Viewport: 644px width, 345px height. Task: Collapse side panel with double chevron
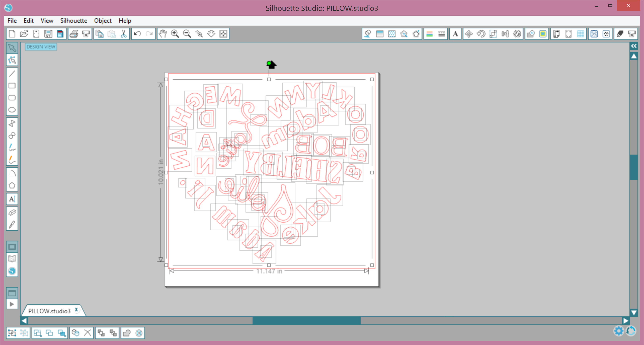[x=634, y=46]
